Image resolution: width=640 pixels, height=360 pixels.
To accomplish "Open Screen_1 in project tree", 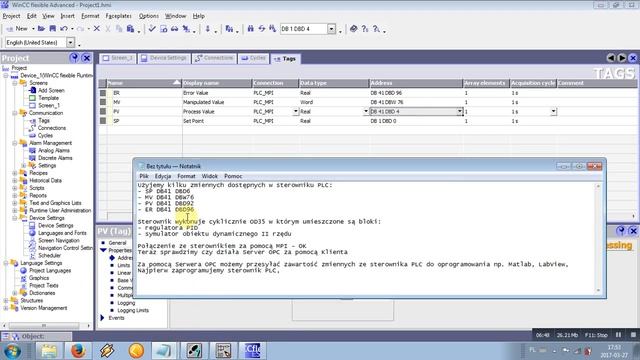I will (x=49, y=105).
